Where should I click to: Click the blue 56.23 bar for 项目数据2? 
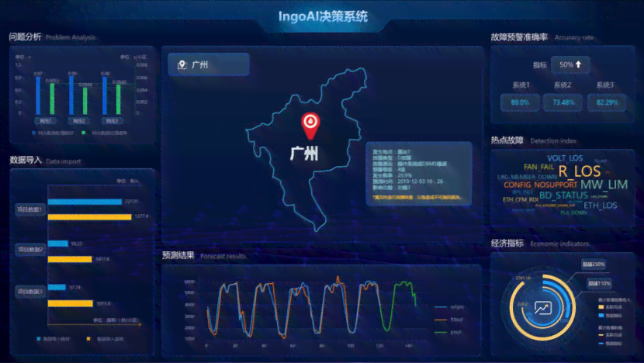pos(58,244)
